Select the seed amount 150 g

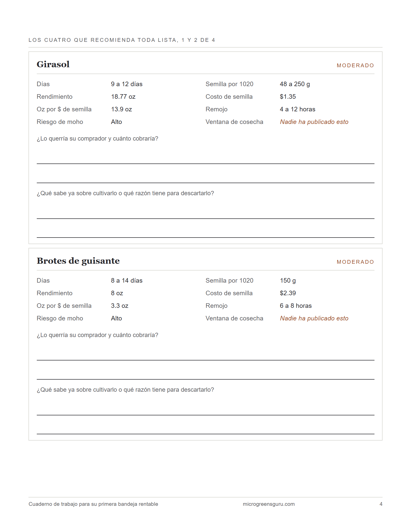tap(288, 281)
